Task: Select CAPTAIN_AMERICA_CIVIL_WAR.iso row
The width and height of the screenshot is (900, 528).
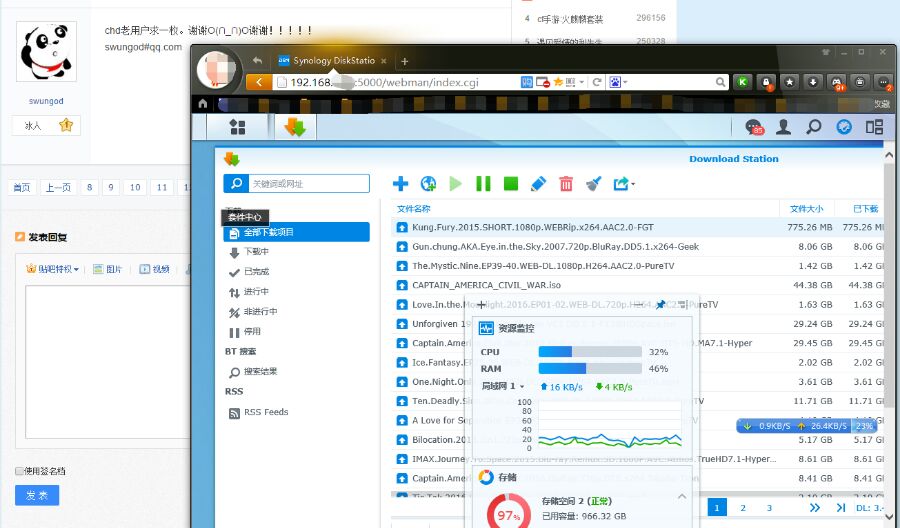Action: 637,285
